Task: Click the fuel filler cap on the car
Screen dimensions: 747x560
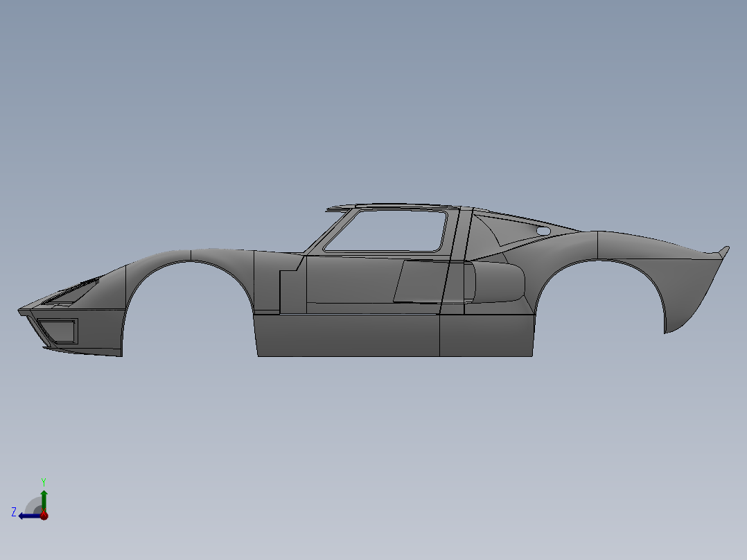Action: (544, 230)
